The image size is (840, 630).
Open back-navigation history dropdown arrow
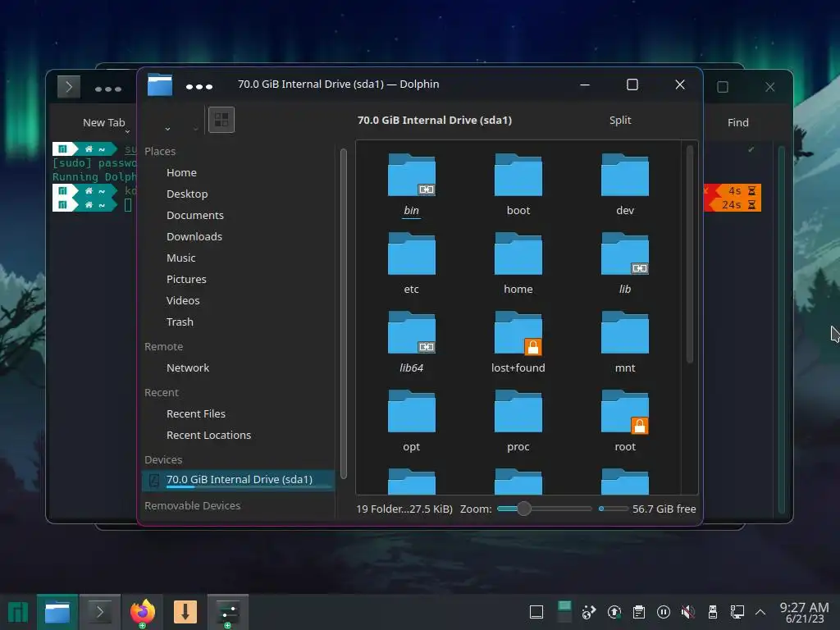pyautogui.click(x=167, y=129)
